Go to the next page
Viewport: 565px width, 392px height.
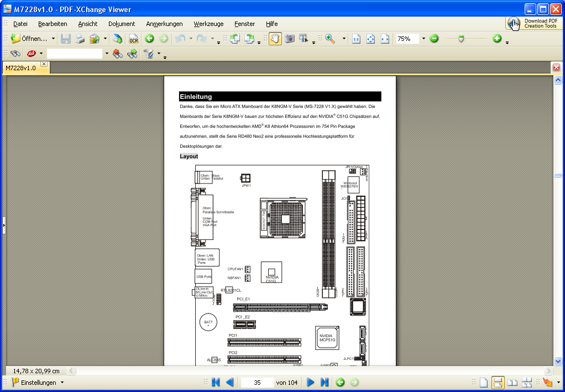click(x=310, y=382)
